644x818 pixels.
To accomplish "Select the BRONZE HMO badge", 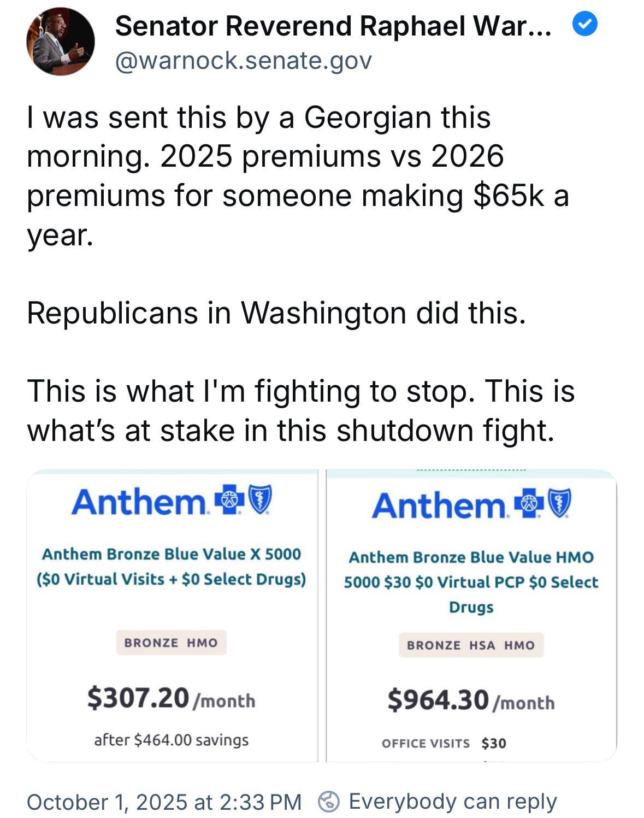I will click(171, 643).
